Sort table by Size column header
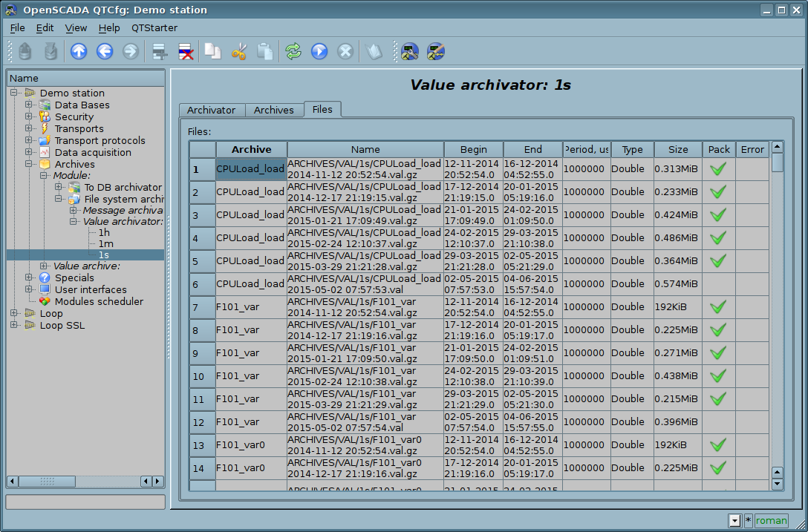Screen dimensions: 808x532 (x=677, y=149)
